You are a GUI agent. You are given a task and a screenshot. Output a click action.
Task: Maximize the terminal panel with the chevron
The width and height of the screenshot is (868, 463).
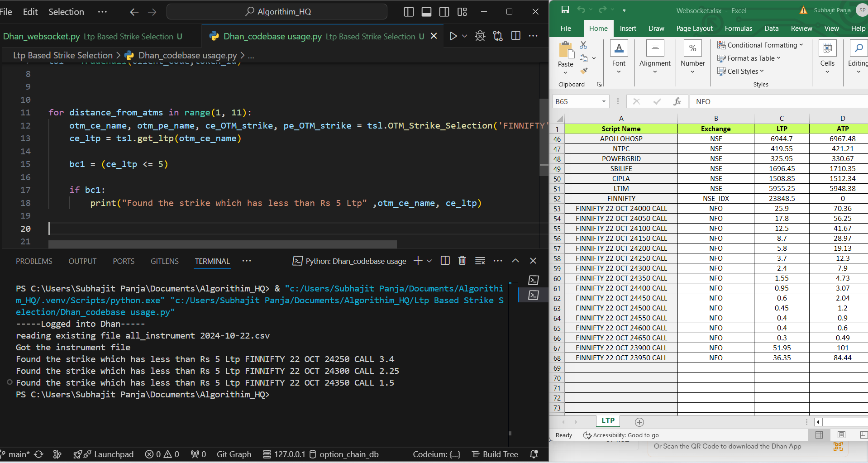515,260
